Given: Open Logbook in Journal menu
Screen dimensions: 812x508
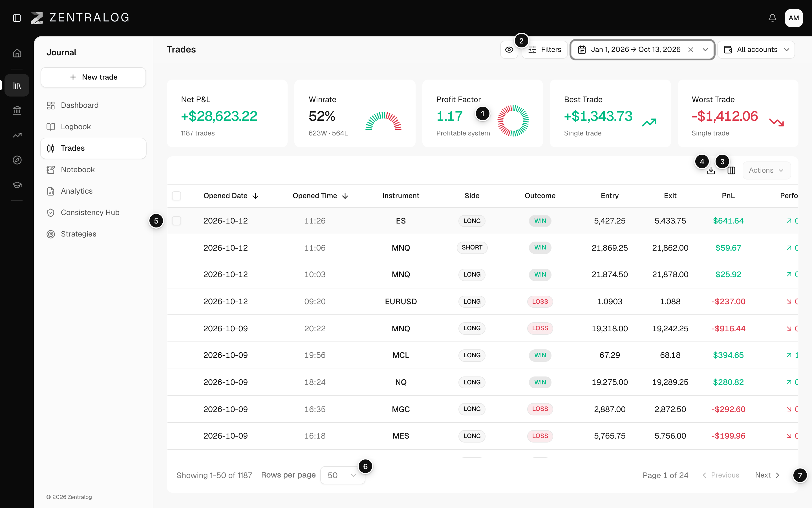Looking at the screenshot, I should tap(93, 127).
